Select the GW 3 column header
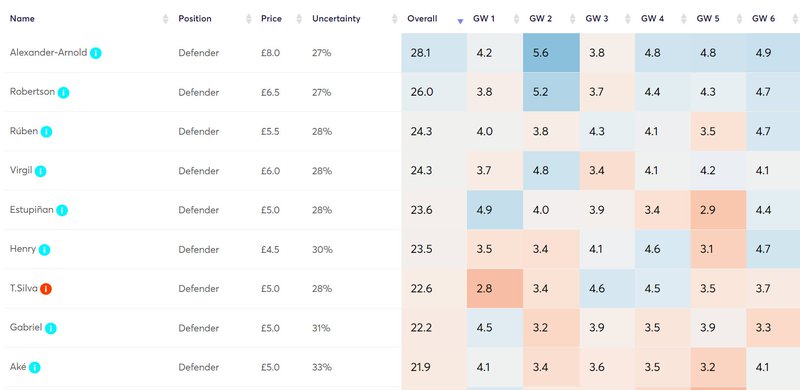 596,18
